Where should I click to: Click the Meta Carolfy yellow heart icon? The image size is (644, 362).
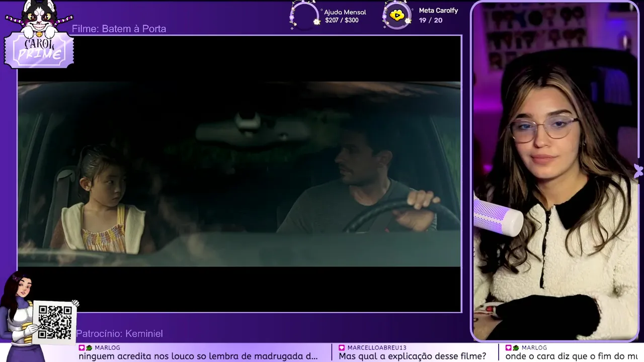pyautogui.click(x=397, y=16)
